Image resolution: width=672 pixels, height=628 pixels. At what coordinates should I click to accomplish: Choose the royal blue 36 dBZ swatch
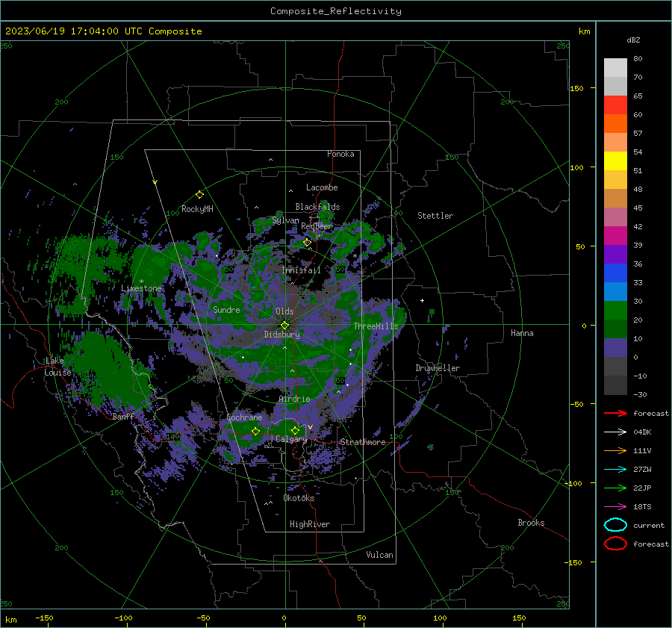click(615, 273)
